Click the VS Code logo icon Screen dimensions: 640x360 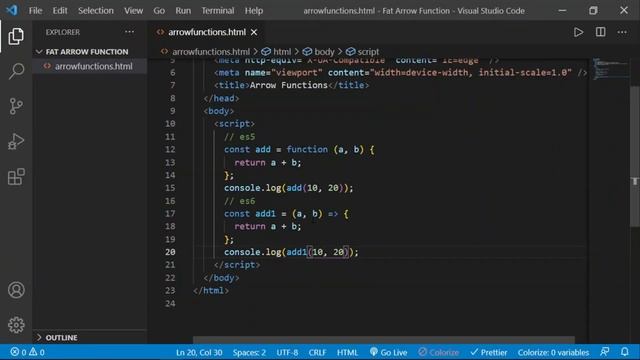pos(11,10)
